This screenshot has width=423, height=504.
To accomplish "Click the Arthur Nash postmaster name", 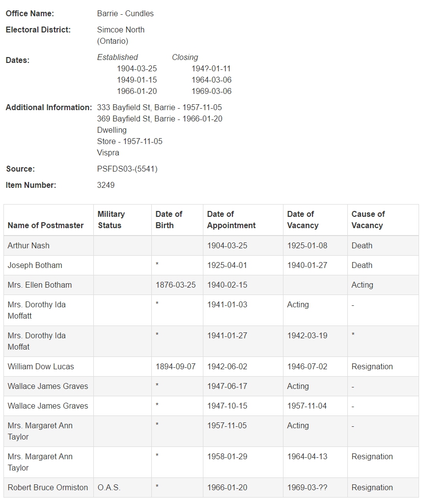I will (x=28, y=245).
